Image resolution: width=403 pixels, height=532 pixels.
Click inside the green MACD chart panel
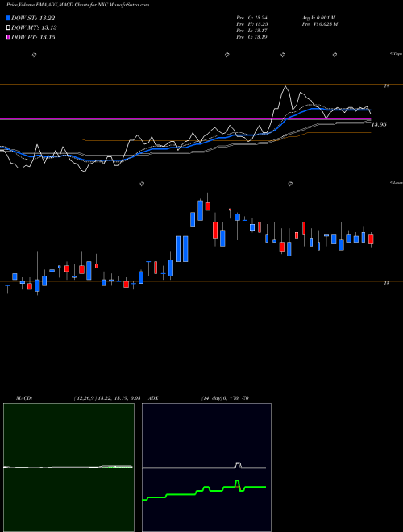click(69, 468)
